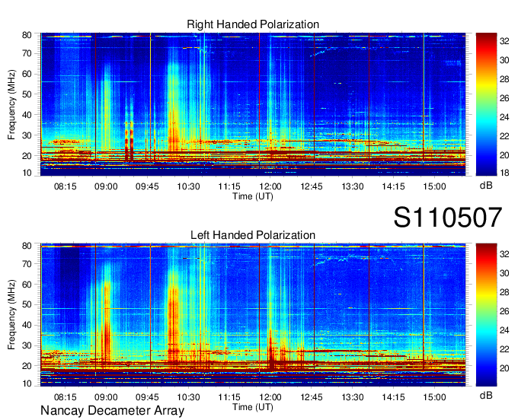Click the "Frequency (MHz)" label of the bottom plot
The width and height of the screenshot is (518, 420).
click(12, 315)
